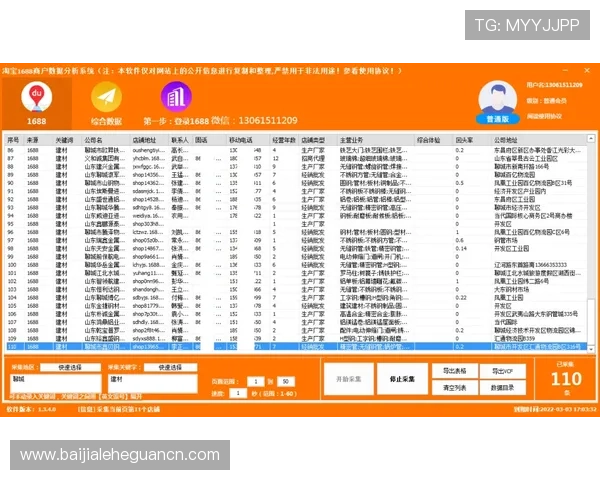
Task: Open the 1688 map-pin module
Action: pos(37,104)
